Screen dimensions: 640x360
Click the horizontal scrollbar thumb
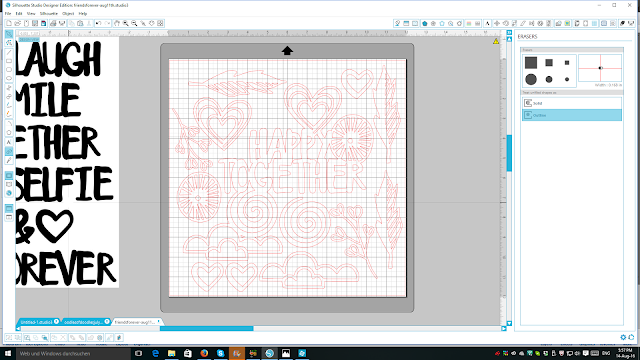click(x=207, y=328)
